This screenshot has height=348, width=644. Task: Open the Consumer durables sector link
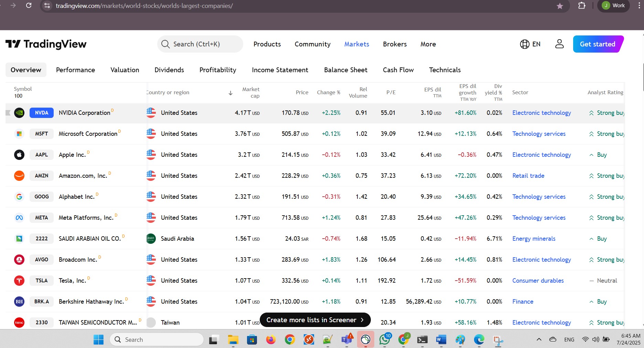click(x=538, y=281)
